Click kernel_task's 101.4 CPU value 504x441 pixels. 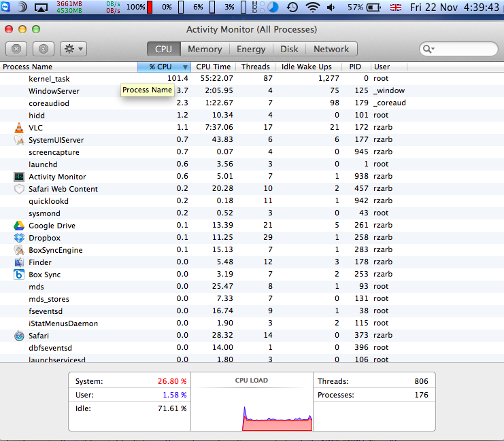tap(178, 78)
